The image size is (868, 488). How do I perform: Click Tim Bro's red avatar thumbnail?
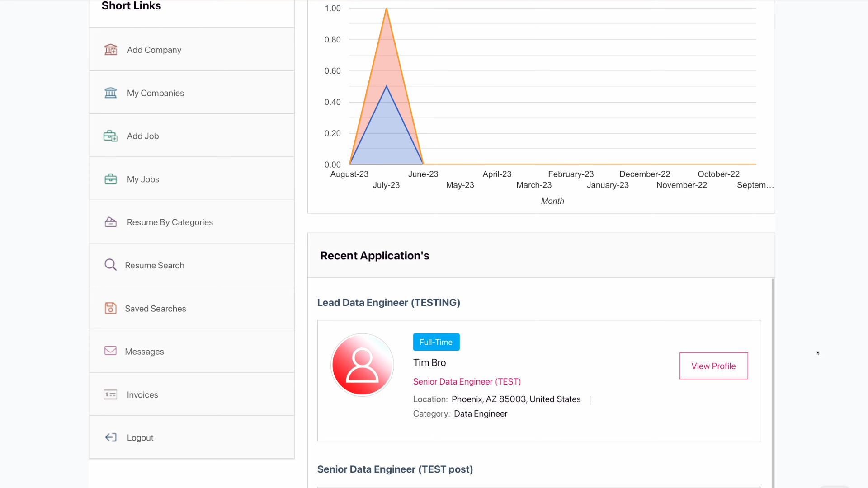[x=363, y=365]
